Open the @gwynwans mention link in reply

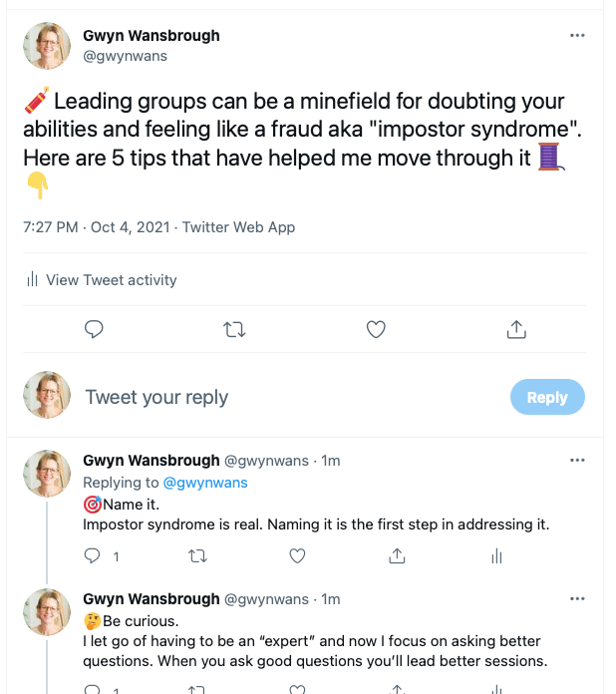click(204, 483)
